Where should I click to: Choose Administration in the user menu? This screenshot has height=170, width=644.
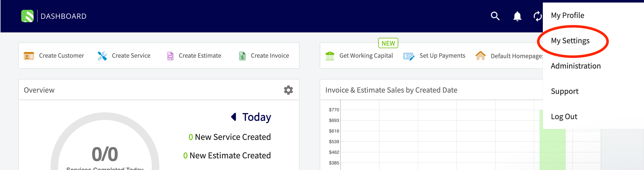click(576, 66)
